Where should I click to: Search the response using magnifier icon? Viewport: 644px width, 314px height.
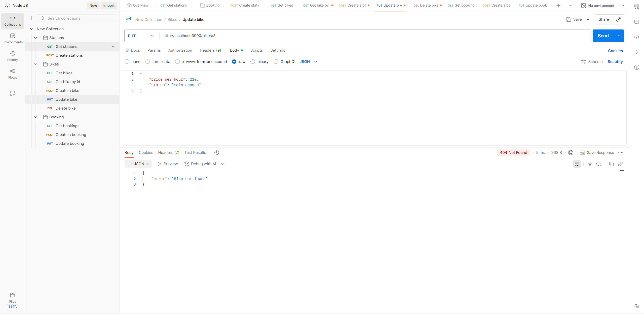tap(599, 164)
